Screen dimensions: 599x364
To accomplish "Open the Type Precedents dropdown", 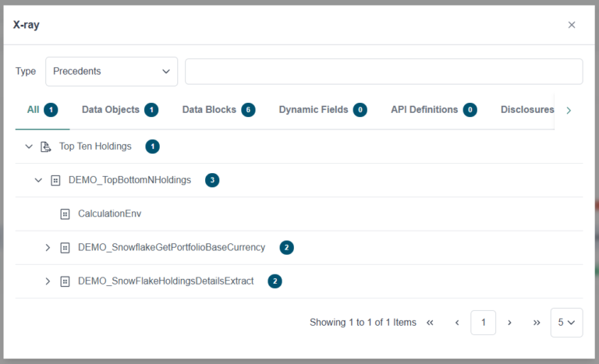I will (112, 72).
